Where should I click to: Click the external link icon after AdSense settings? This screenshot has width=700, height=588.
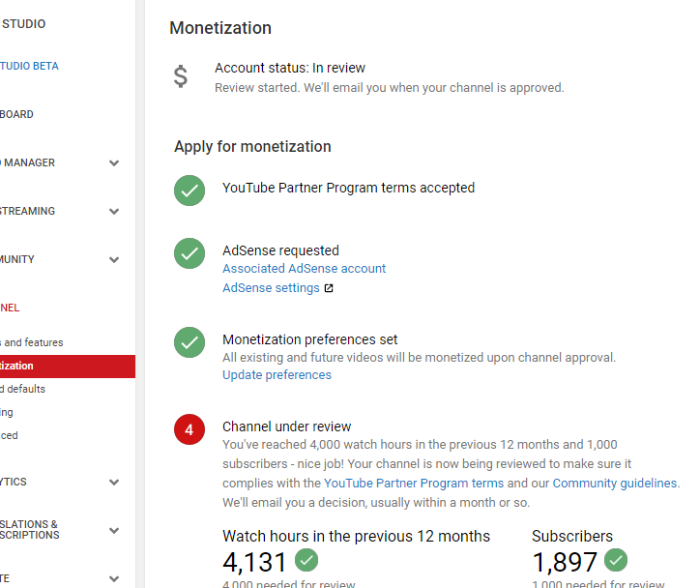click(329, 288)
